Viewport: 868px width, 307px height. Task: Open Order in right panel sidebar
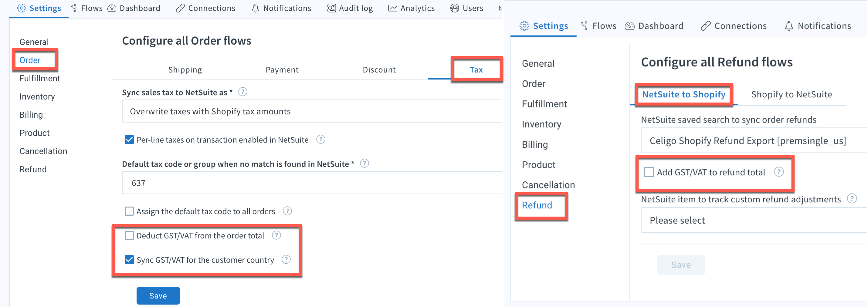534,83
